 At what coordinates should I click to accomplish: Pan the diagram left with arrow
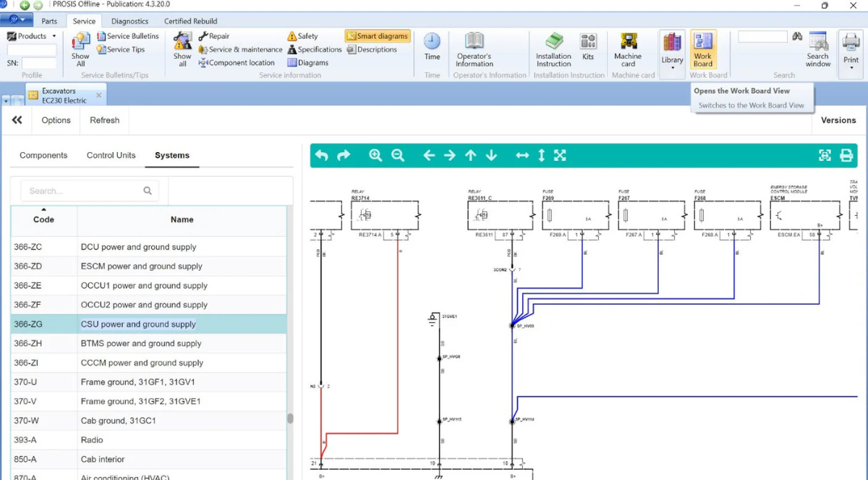(429, 155)
